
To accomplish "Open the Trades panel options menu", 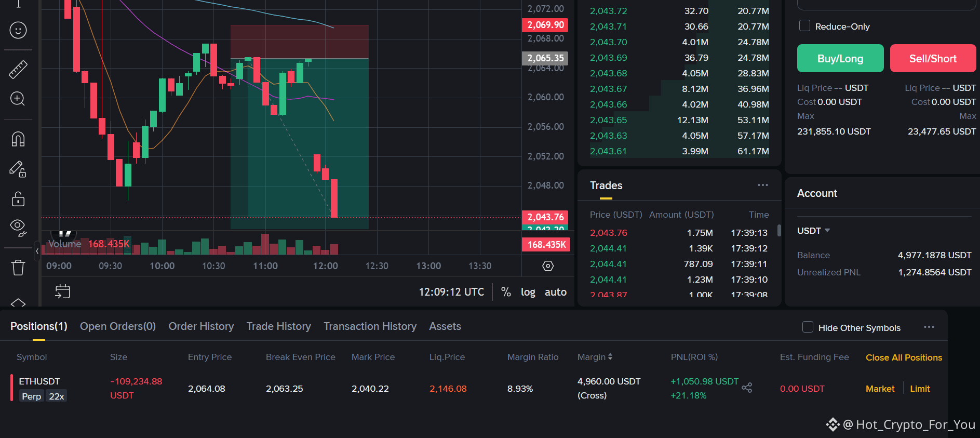I will tap(762, 185).
